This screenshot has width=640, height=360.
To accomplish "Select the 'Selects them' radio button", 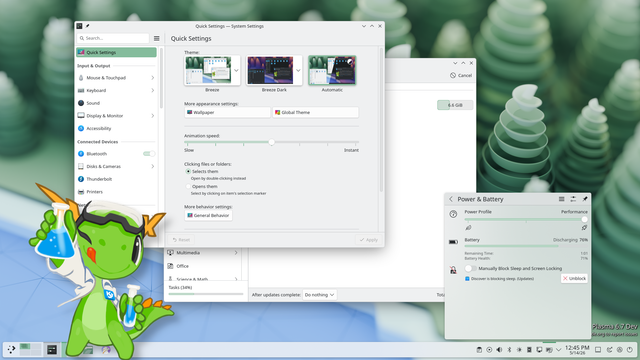I will click(188, 171).
